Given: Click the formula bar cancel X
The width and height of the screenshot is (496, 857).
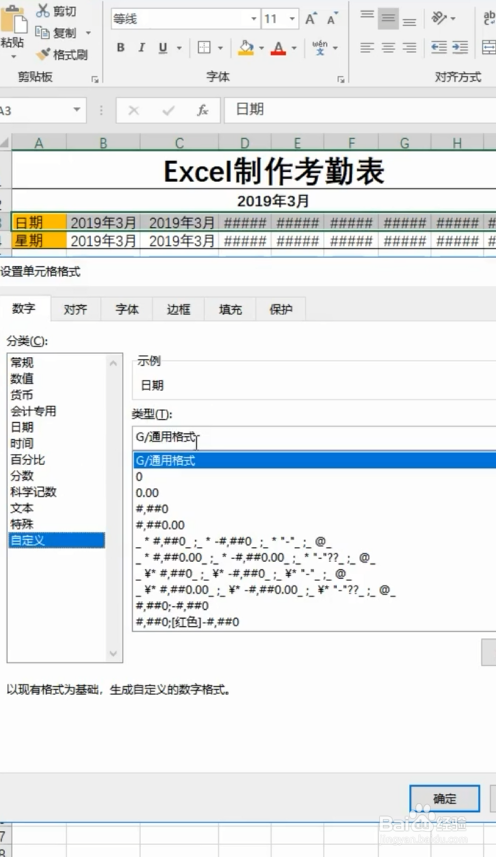Looking at the screenshot, I should (133, 110).
